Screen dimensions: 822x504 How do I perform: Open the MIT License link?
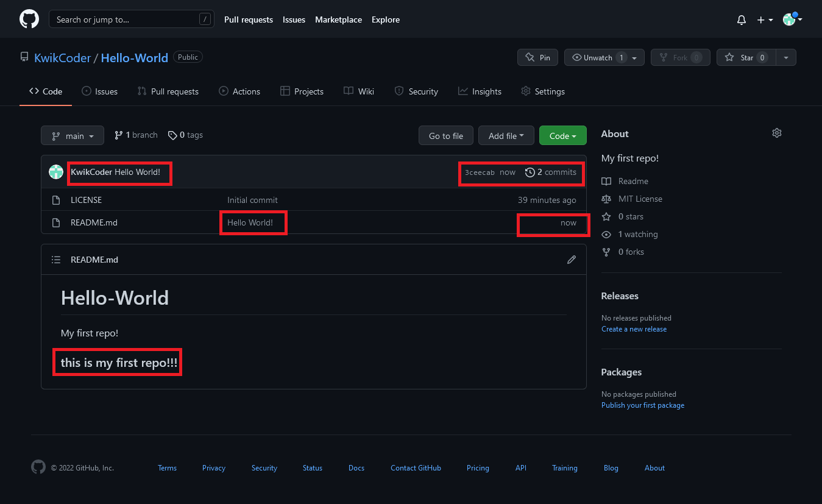click(x=632, y=199)
